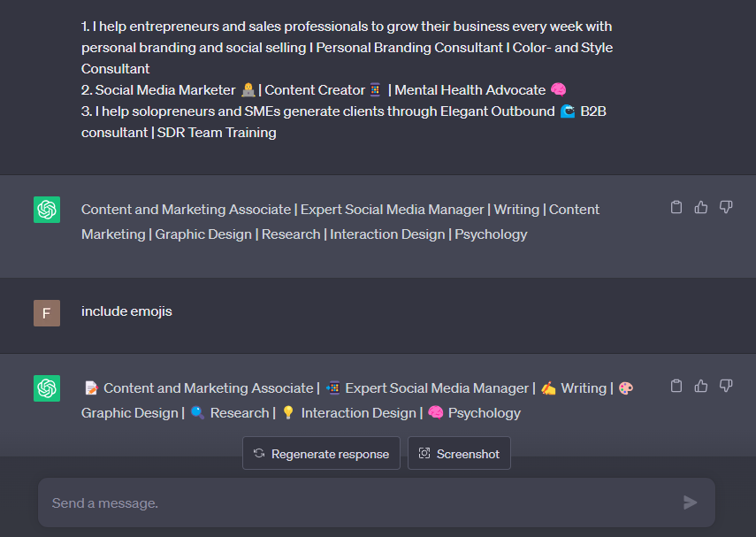Click the light bulb emoji before Interaction Design

(287, 413)
